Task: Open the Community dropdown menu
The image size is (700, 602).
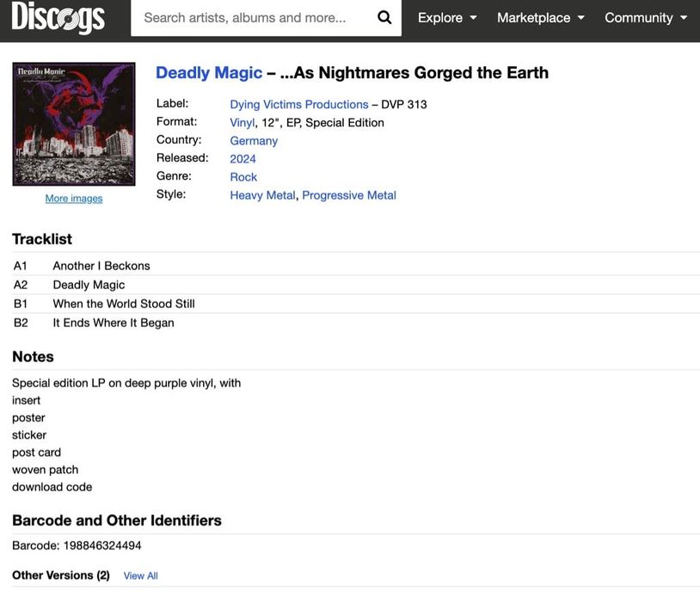Action: (646, 17)
